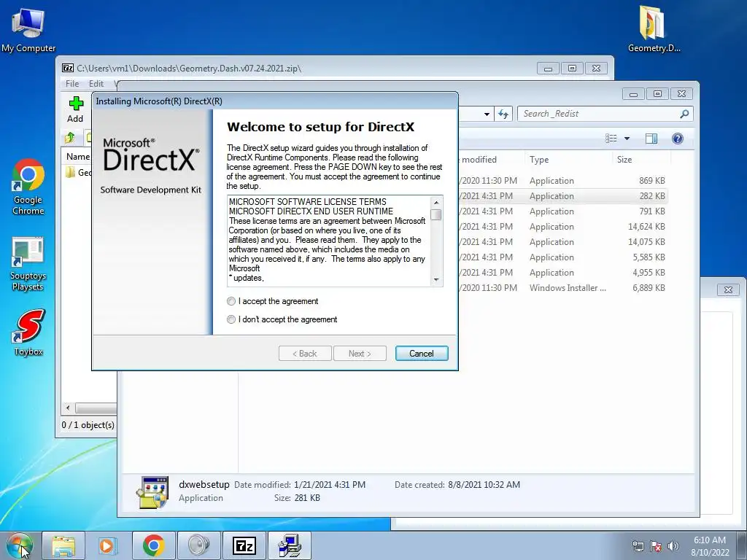Image resolution: width=747 pixels, height=560 pixels.
Task: Click the Explorer help question mark icon
Action: pyautogui.click(x=678, y=139)
